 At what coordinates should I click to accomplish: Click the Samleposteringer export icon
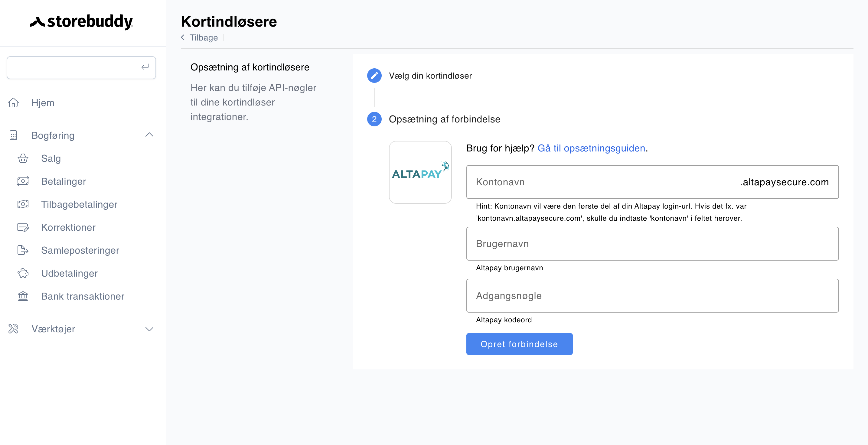[23, 250]
